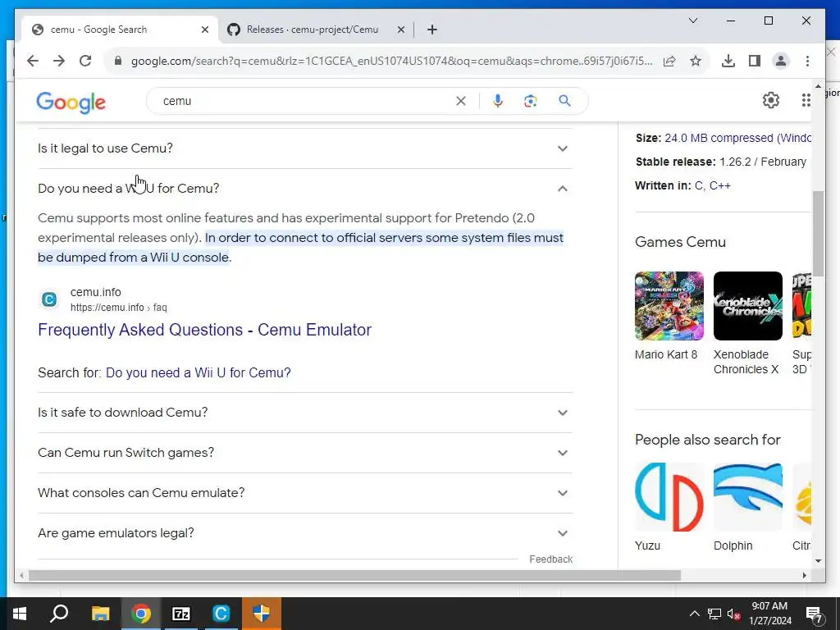The image size is (840, 630).
Task: Expand 'Are game emulators legal?'
Action: [304, 533]
